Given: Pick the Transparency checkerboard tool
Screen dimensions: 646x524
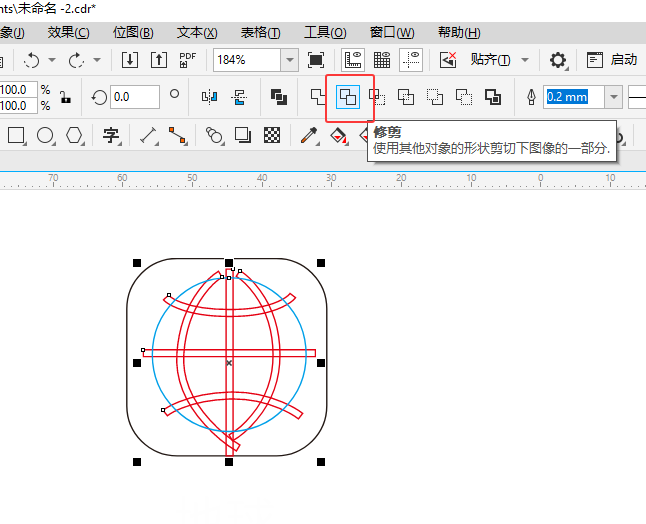Looking at the screenshot, I should point(271,135).
